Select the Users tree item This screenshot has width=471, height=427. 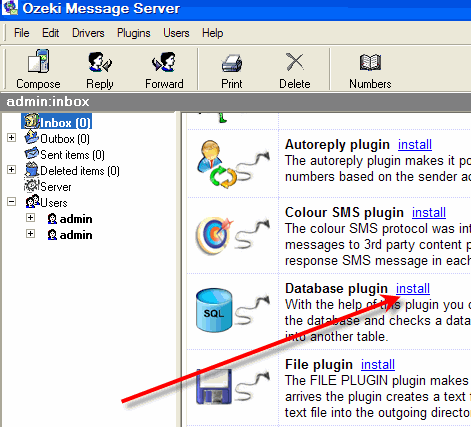pos(54,203)
